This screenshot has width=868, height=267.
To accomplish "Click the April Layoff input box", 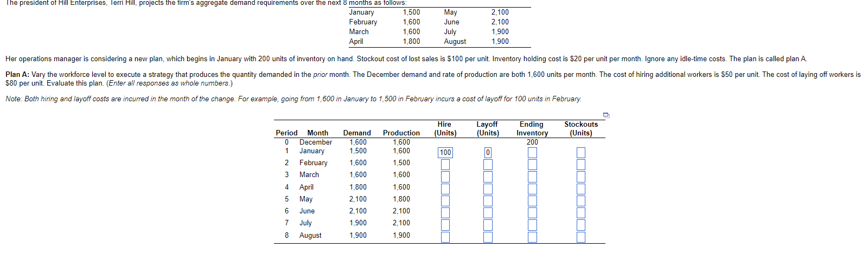I will click(x=488, y=188).
